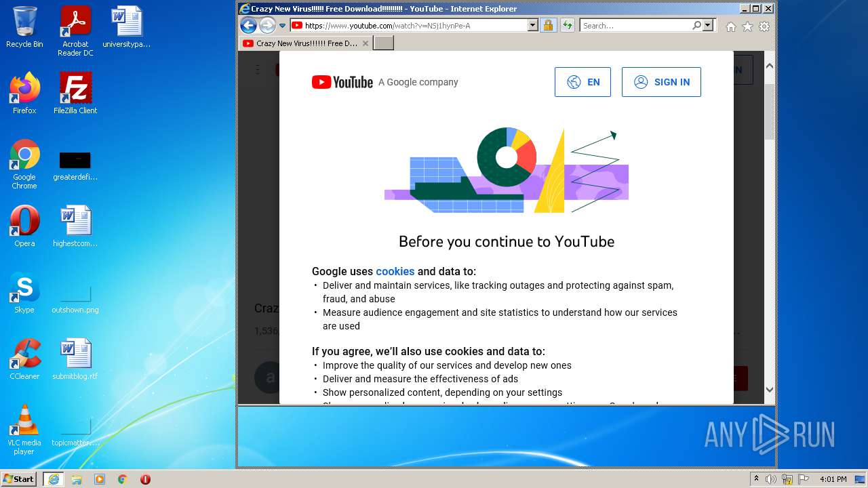Viewport: 868px width, 488px height.
Task: Click 'Show personalized content' bullet text
Action: click(x=442, y=392)
